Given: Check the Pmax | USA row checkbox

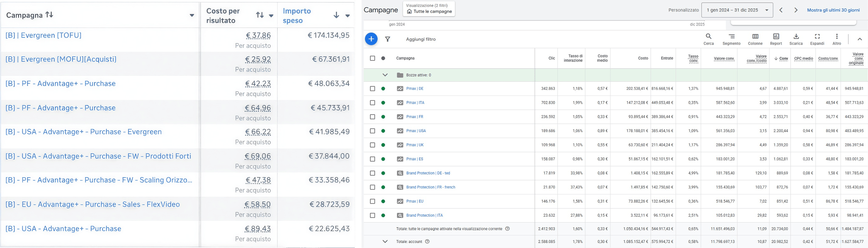Looking at the screenshot, I should click(x=373, y=131).
